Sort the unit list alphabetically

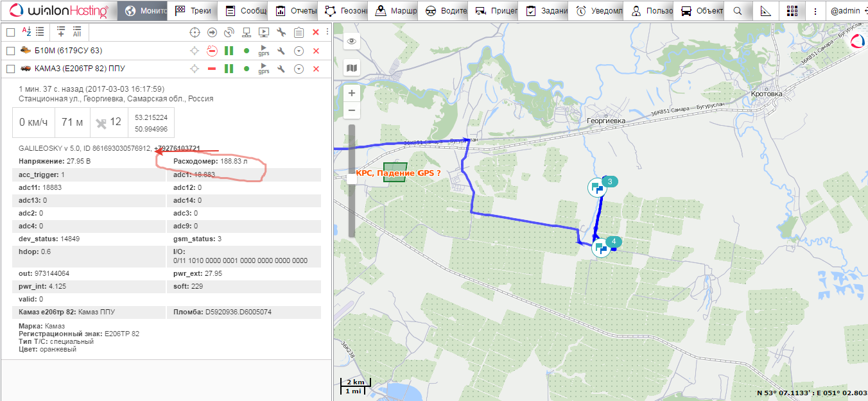(27, 32)
